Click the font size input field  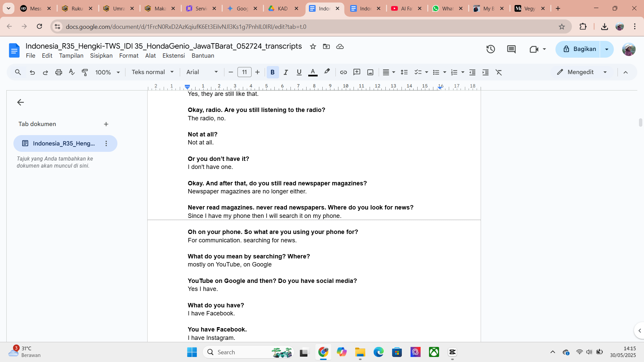point(244,72)
